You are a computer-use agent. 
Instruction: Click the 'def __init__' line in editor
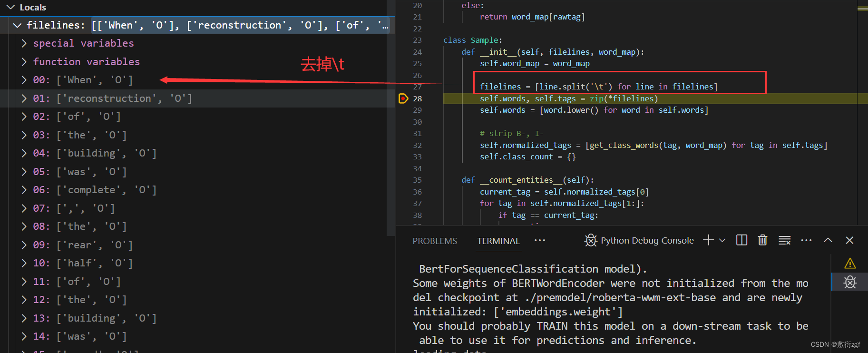[553, 52]
